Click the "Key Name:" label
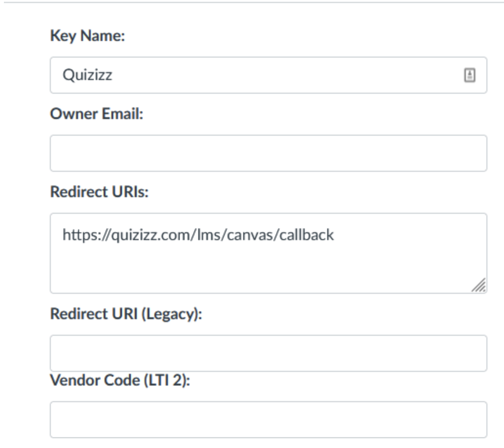Viewport: 504px width, 448px height. (87, 36)
